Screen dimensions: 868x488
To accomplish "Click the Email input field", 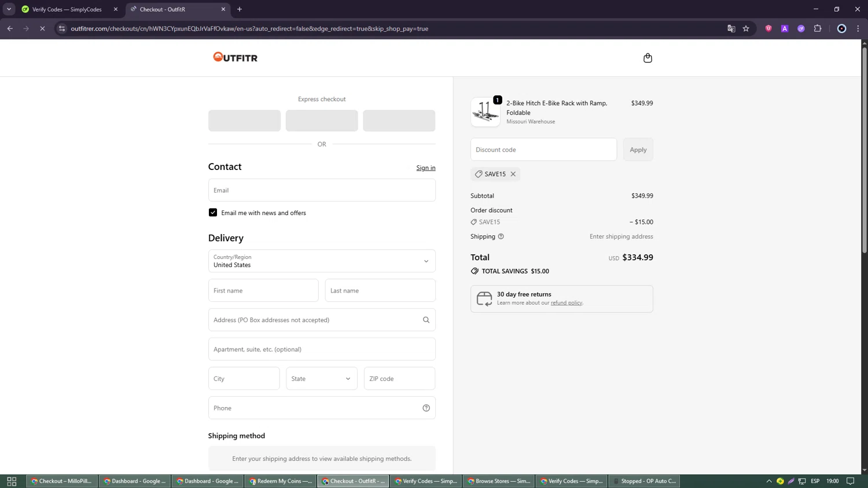I will pyautogui.click(x=322, y=190).
